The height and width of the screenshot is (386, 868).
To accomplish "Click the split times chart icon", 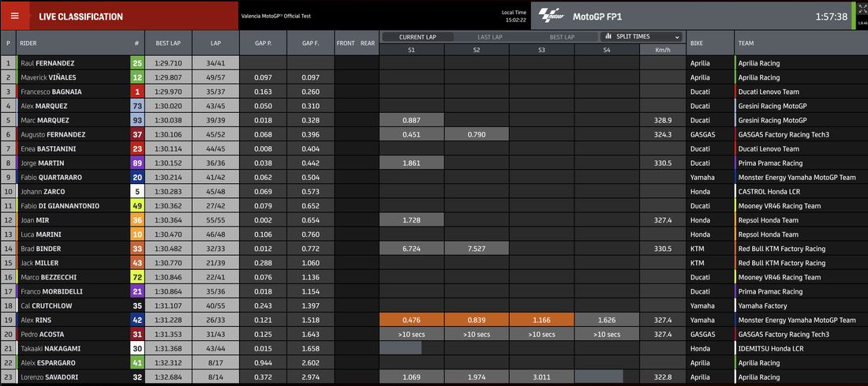I will coord(608,36).
